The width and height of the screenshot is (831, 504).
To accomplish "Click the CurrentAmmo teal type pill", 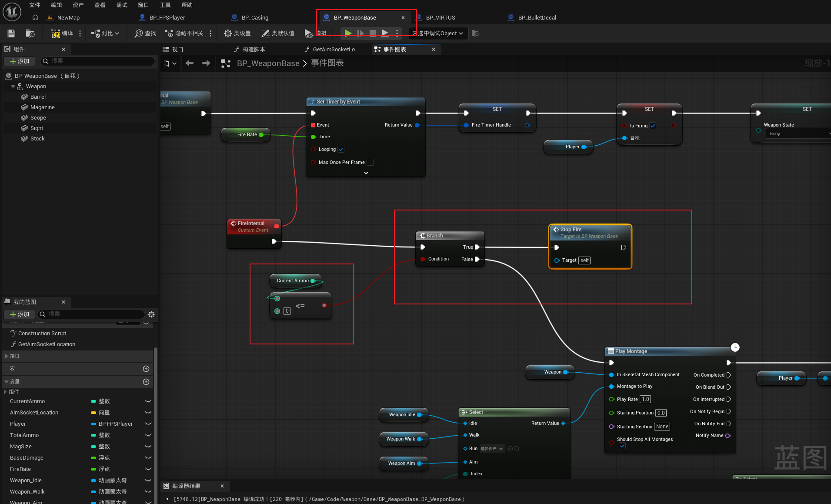I will (93, 401).
